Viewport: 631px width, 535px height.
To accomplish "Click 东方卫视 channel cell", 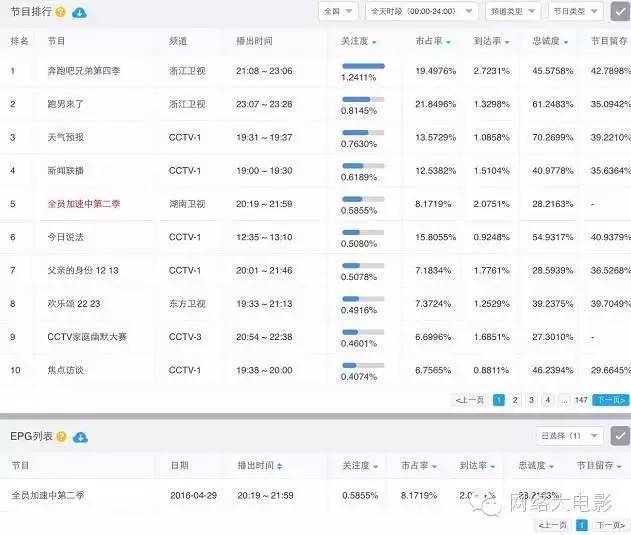I will pyautogui.click(x=187, y=304).
